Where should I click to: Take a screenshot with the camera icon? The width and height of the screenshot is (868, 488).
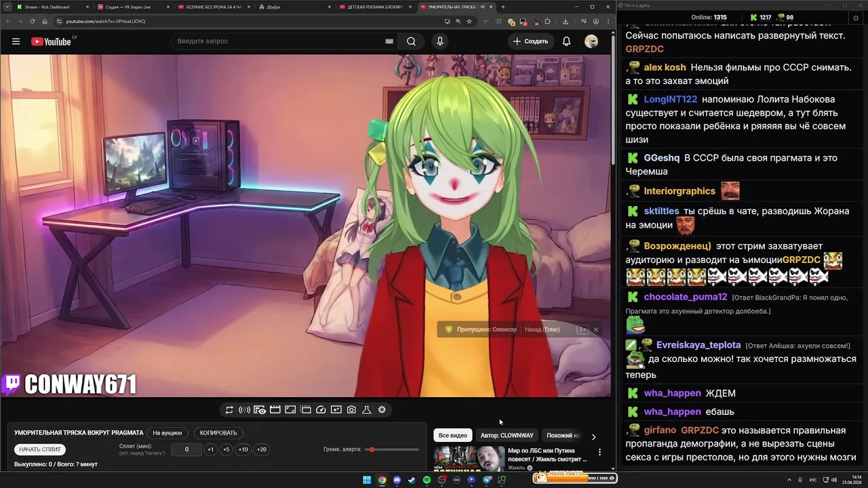point(351,409)
